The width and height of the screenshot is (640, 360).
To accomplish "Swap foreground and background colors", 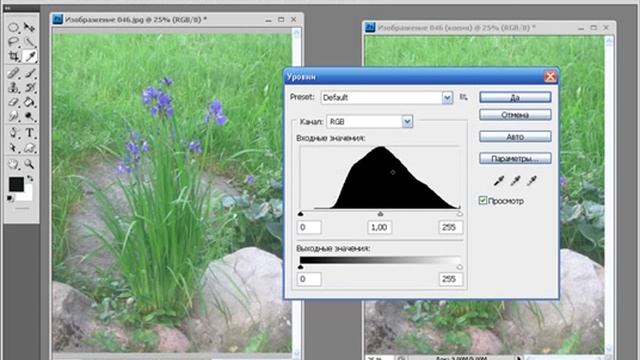I will (x=30, y=179).
